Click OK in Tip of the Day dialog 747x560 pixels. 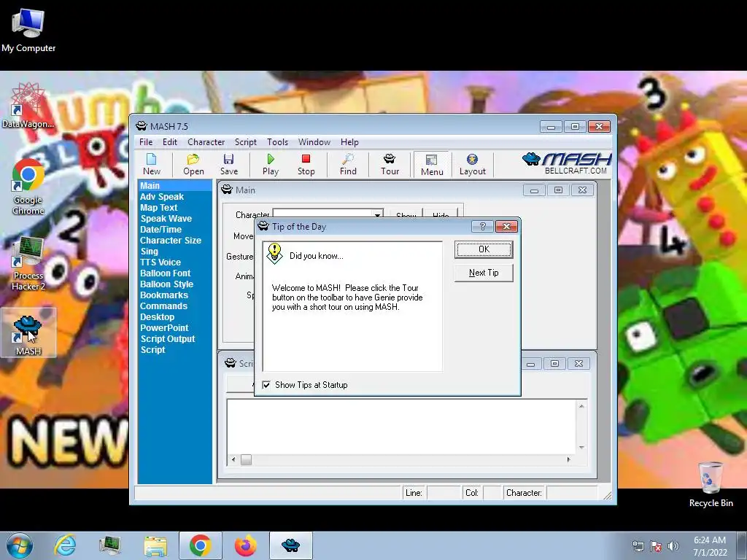484,249
